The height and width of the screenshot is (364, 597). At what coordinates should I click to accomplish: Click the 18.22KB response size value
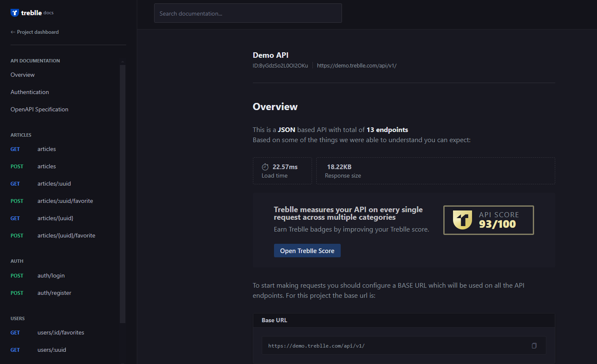pyautogui.click(x=339, y=167)
